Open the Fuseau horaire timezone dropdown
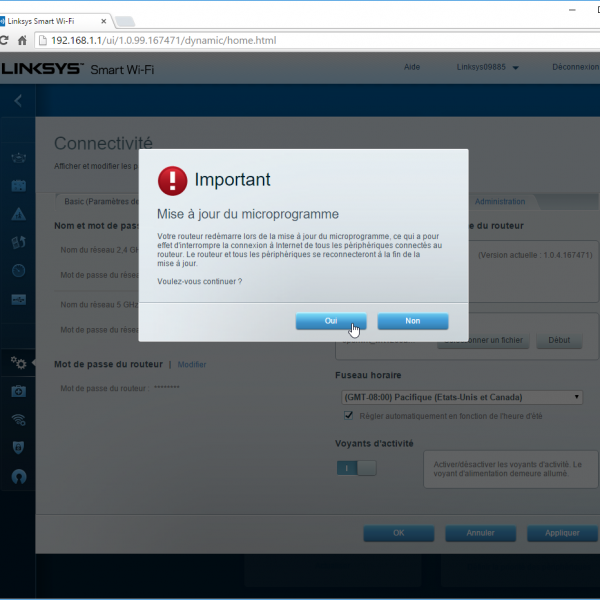600x600 pixels. (x=462, y=397)
